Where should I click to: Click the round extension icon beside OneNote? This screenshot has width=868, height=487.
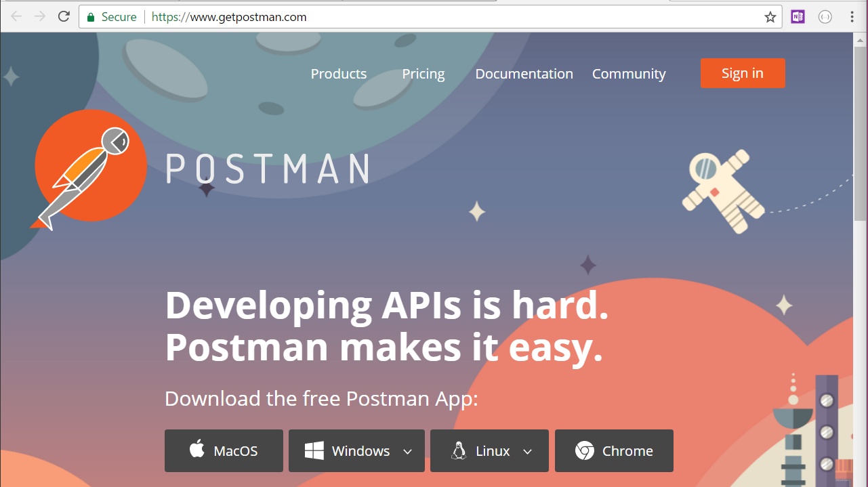point(825,17)
